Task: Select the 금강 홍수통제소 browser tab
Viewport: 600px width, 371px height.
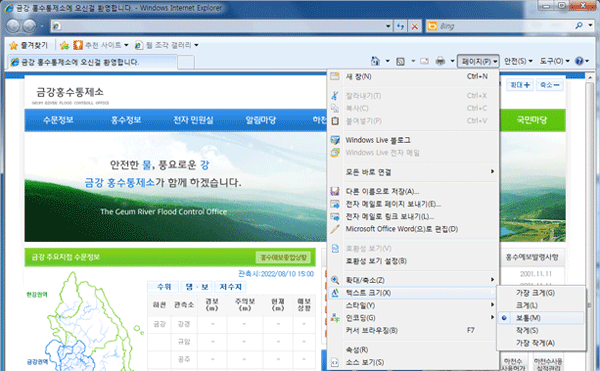Action: coord(92,62)
